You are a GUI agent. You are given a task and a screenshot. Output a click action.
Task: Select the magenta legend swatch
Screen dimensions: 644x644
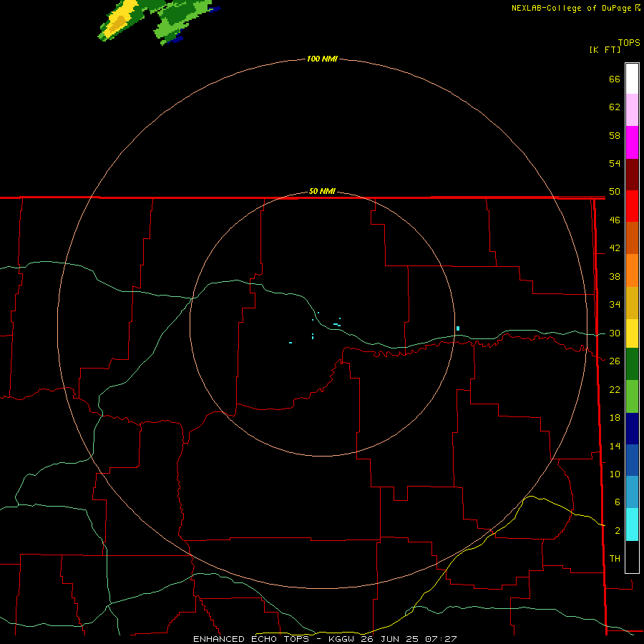632,142
